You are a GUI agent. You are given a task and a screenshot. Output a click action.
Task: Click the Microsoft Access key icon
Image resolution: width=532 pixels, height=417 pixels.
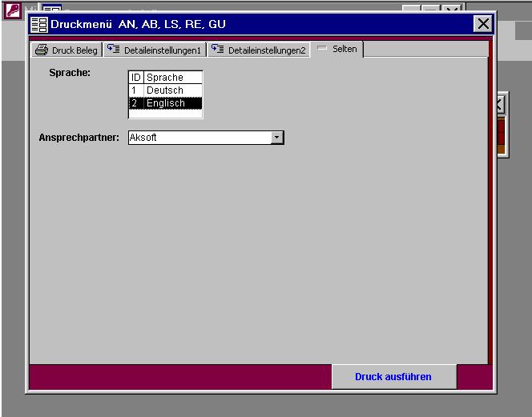(12, 10)
